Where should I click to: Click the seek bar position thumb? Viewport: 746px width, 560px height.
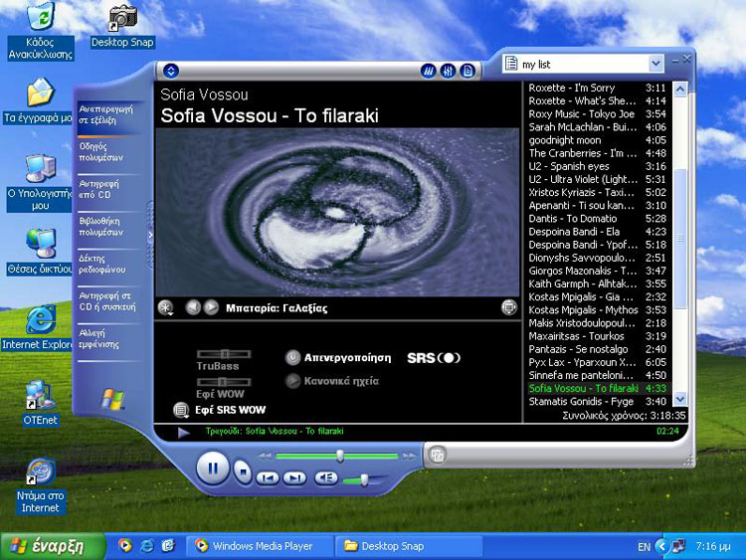tap(340, 456)
